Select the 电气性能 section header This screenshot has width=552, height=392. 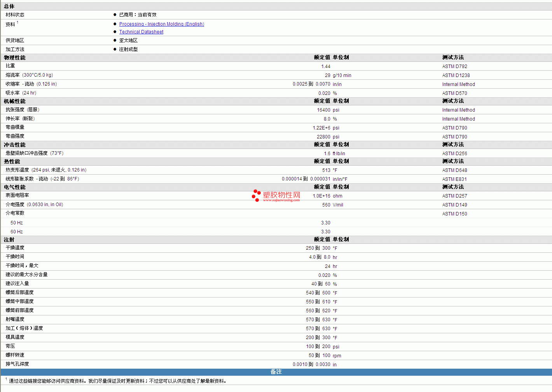point(14,187)
